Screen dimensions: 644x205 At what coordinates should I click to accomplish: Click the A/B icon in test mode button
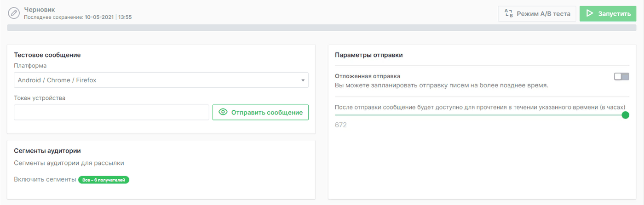(509, 14)
